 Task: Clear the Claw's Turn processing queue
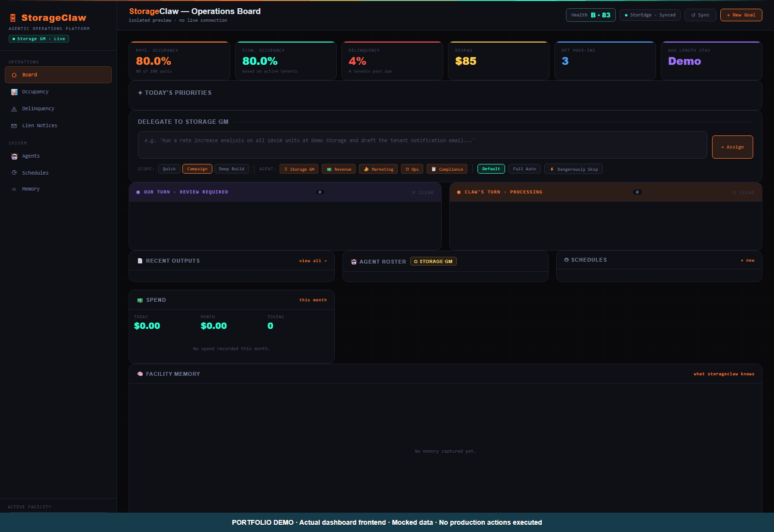743,192
